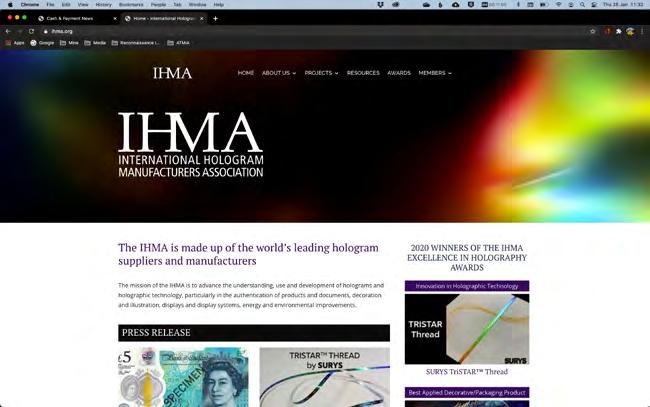Bookmark this page with the star icon
Screen dimensions: 650x407
(x=593, y=31)
